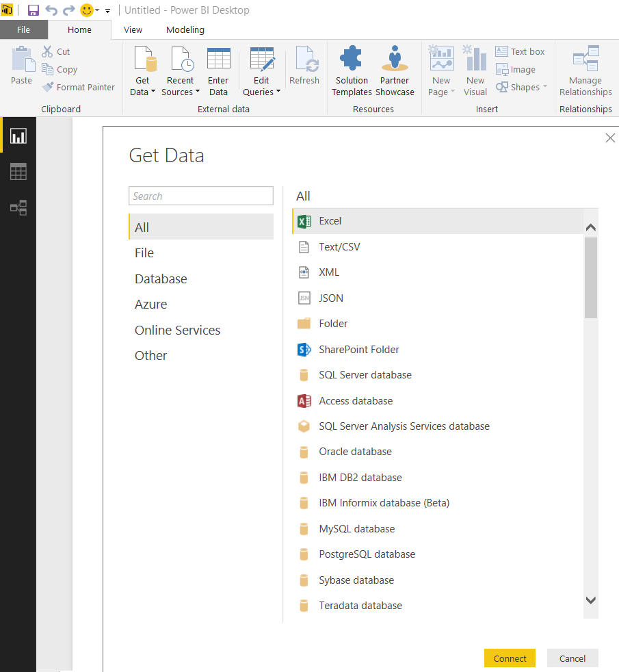Switch to the Modeling ribbon tab
619x672 pixels.
coord(185,29)
